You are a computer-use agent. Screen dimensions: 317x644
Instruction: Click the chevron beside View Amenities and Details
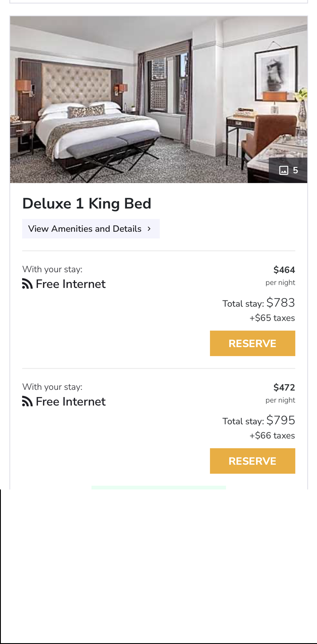(149, 229)
